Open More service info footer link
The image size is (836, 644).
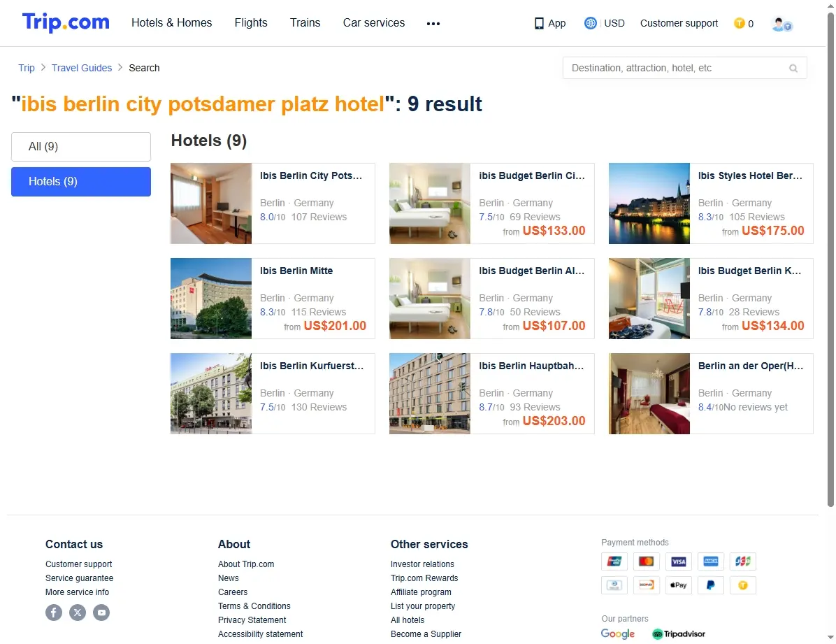pyautogui.click(x=78, y=592)
